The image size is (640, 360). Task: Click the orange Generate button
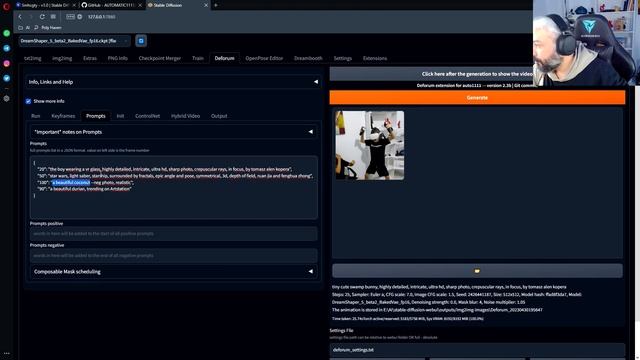pos(477,98)
